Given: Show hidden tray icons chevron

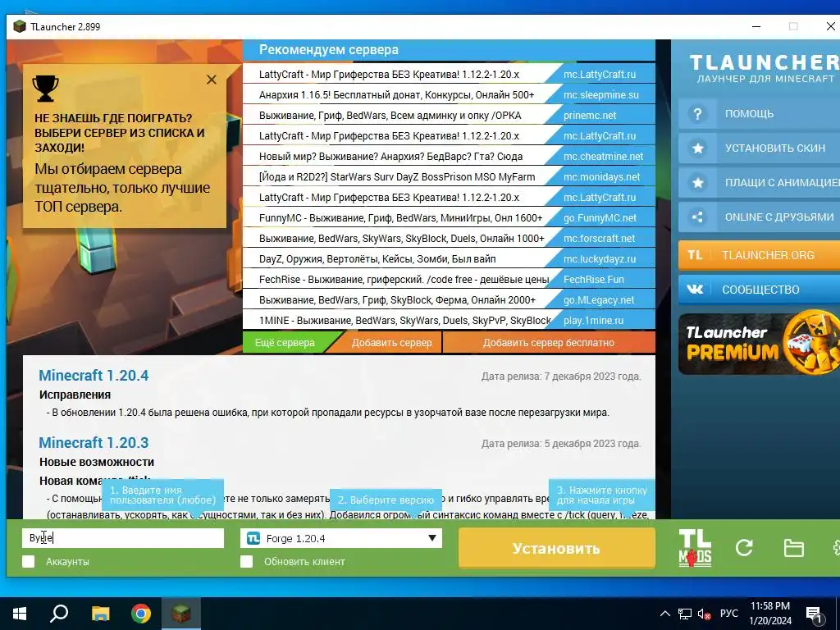Looking at the screenshot, I should (664, 614).
